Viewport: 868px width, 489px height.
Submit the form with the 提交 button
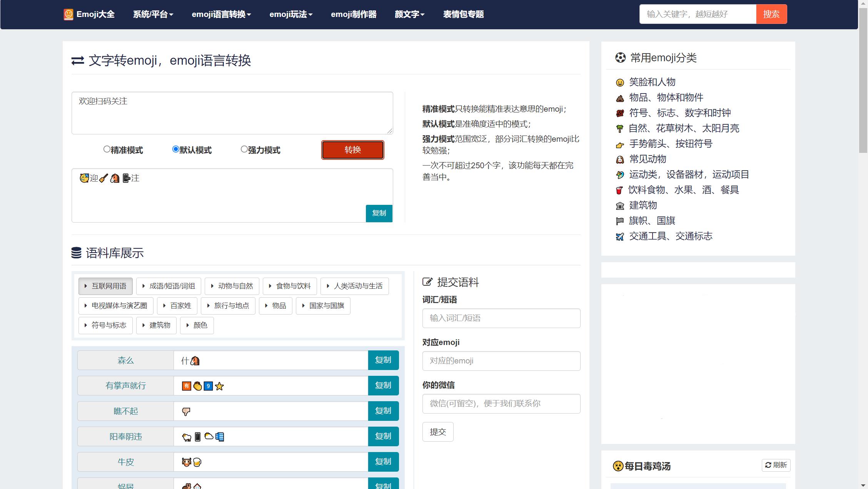[437, 432]
